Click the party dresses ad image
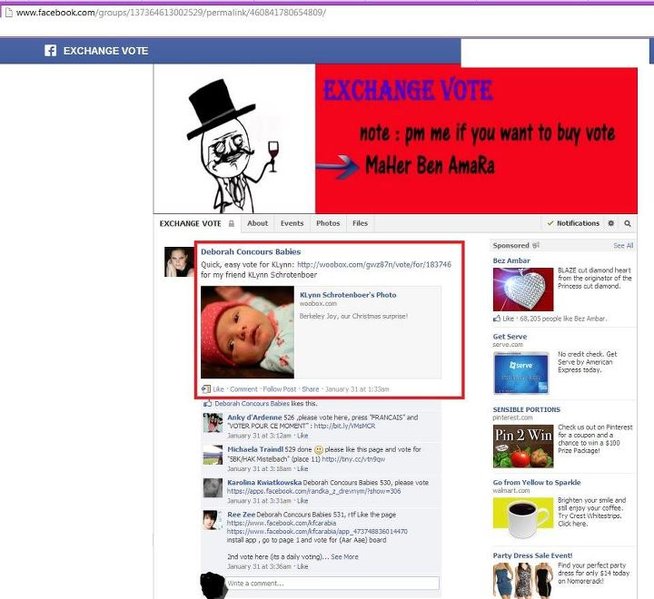This screenshot has height=599, width=654. tap(523, 580)
